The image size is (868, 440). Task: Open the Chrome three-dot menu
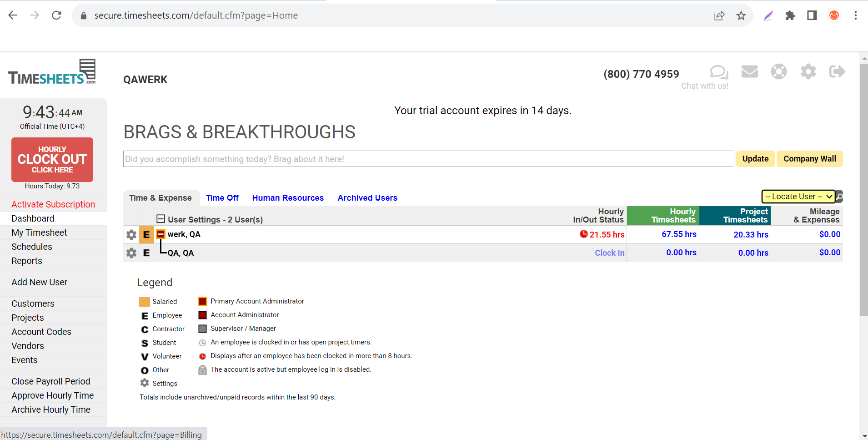pyautogui.click(x=856, y=16)
